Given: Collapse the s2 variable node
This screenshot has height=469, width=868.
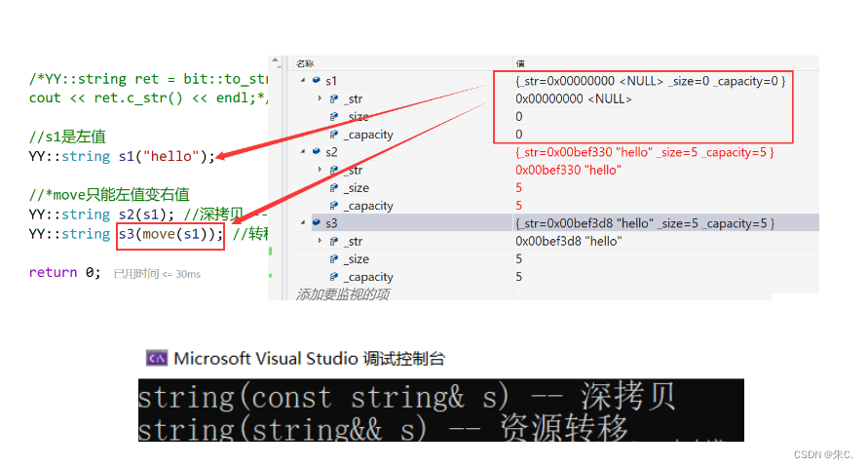Looking at the screenshot, I should click(x=303, y=151).
